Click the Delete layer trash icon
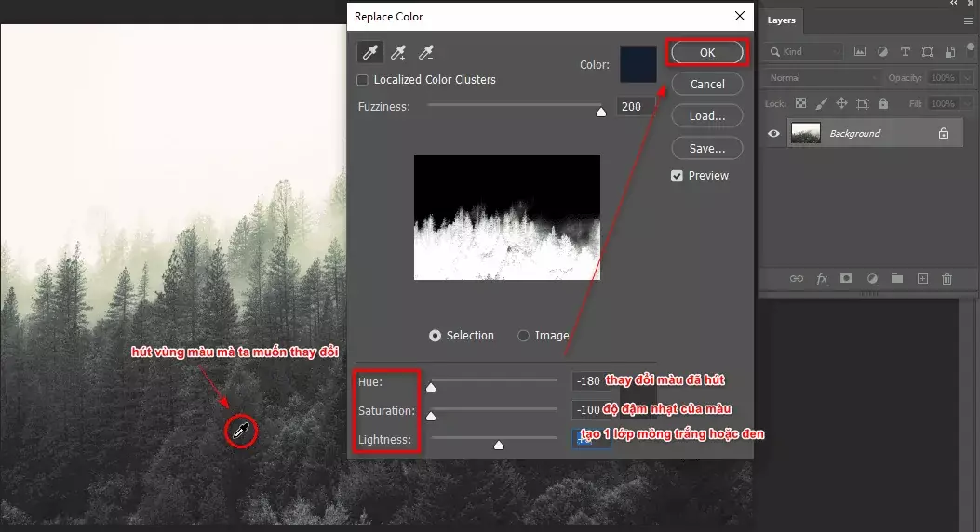980x532 pixels. pos(947,278)
